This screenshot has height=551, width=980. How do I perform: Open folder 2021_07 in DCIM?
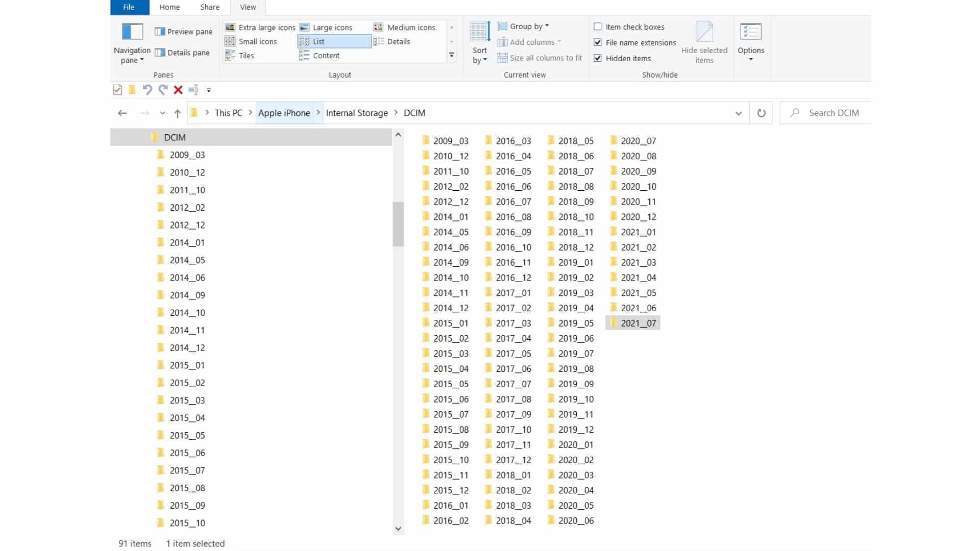click(638, 323)
